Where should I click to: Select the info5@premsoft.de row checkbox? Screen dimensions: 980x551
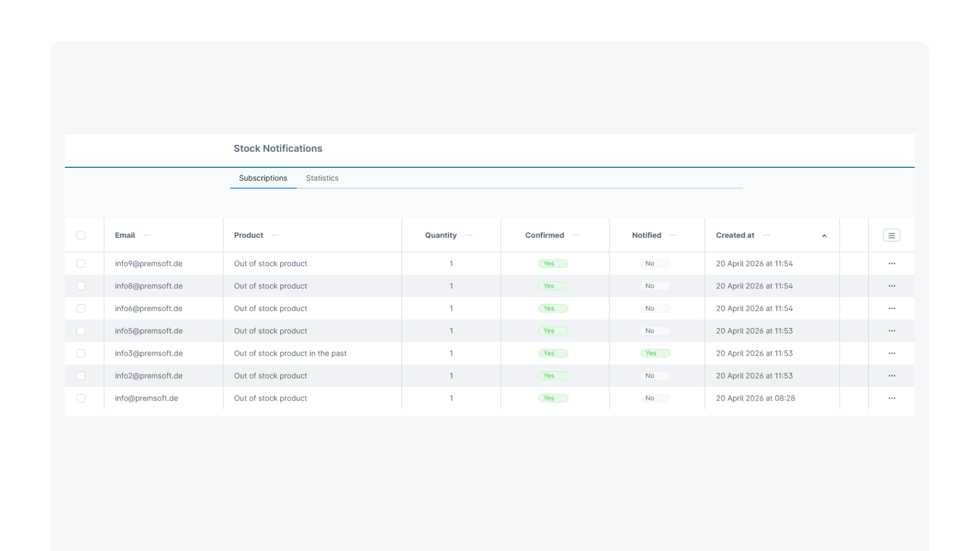pos(81,331)
